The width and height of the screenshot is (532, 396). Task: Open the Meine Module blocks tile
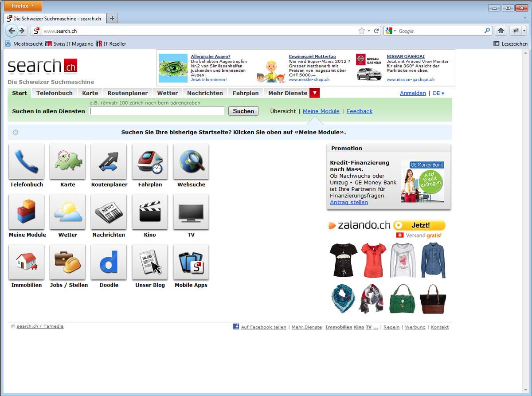tap(26, 212)
